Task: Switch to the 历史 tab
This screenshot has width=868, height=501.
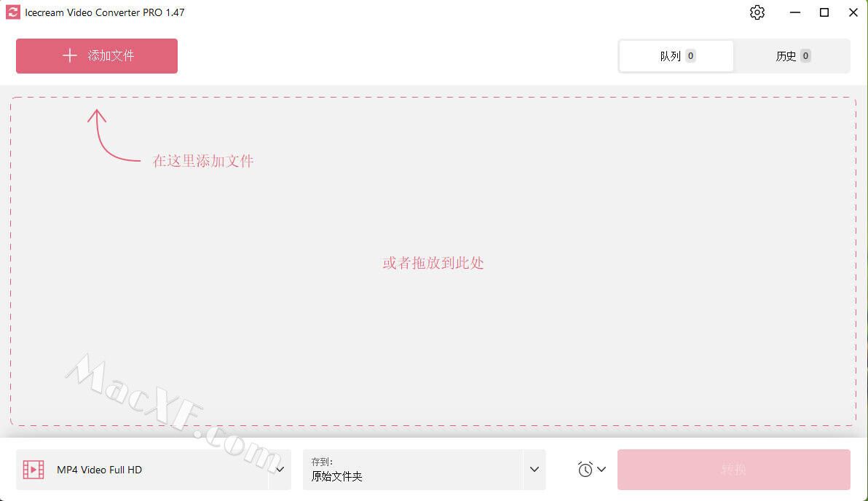Action: click(792, 56)
